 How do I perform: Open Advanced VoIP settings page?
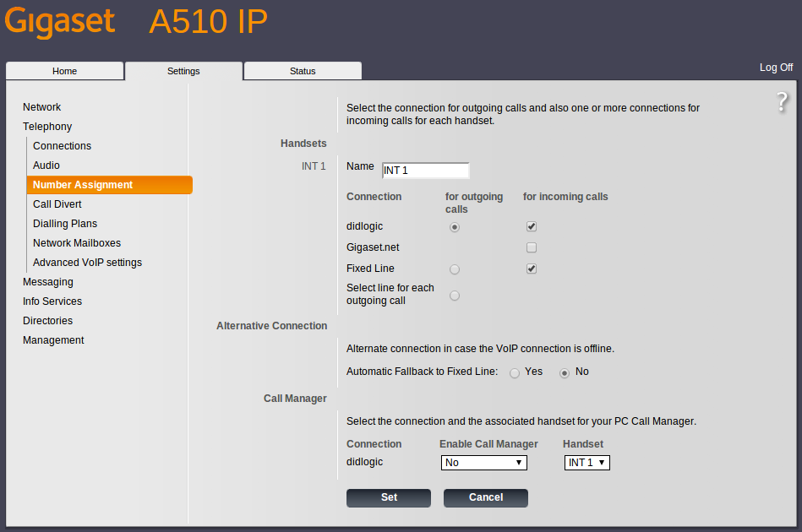coord(87,263)
